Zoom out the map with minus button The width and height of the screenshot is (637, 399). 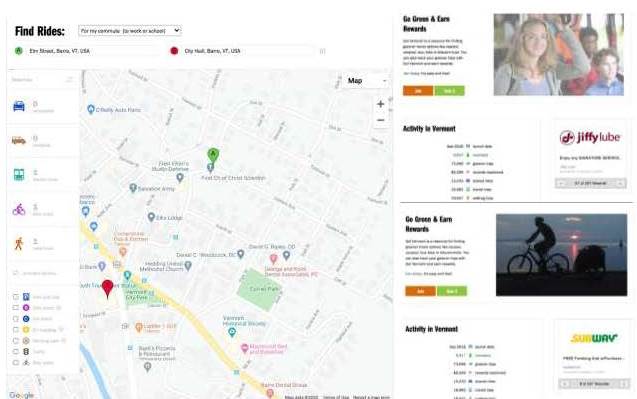pyautogui.click(x=380, y=120)
